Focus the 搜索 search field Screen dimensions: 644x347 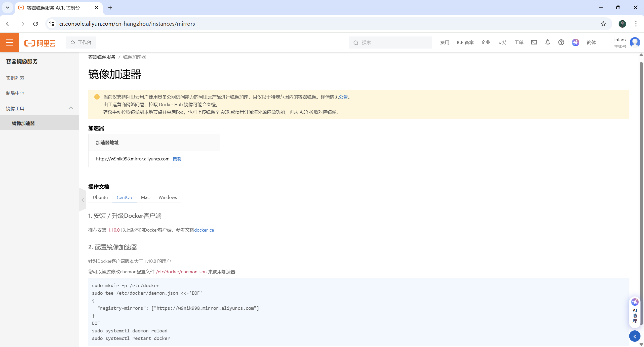[390, 42]
